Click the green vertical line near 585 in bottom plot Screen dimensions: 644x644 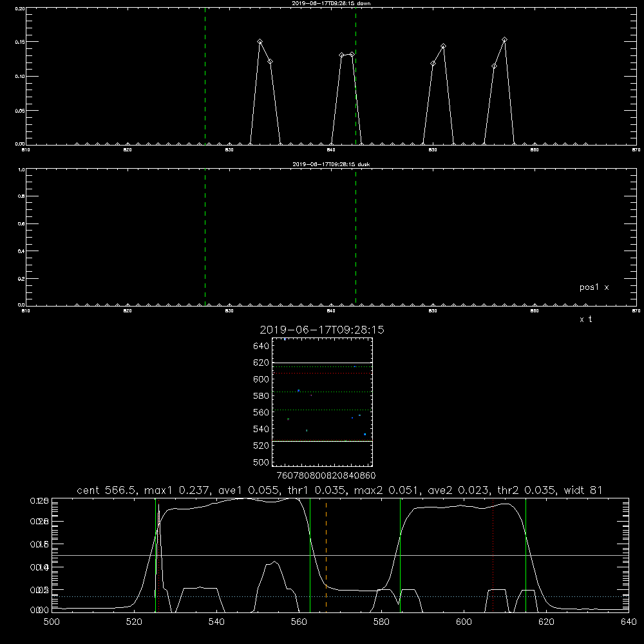(400, 555)
